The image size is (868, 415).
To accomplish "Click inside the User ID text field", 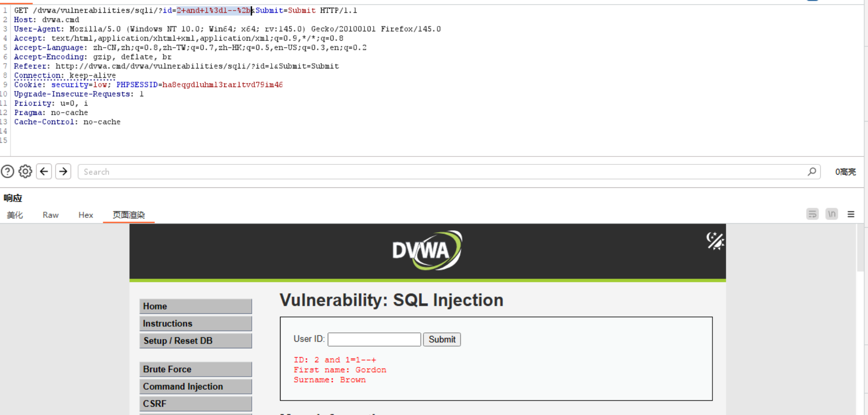I will (374, 339).
